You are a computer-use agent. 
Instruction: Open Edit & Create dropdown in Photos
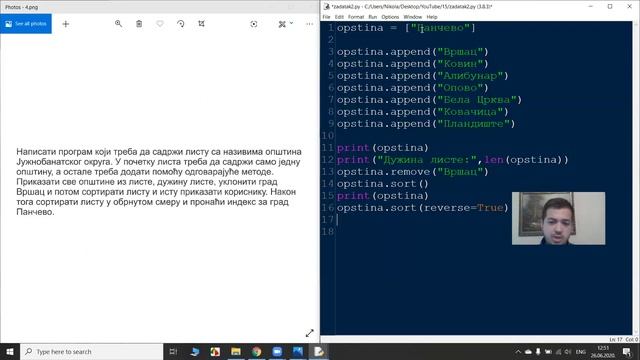pyautogui.click(x=285, y=24)
